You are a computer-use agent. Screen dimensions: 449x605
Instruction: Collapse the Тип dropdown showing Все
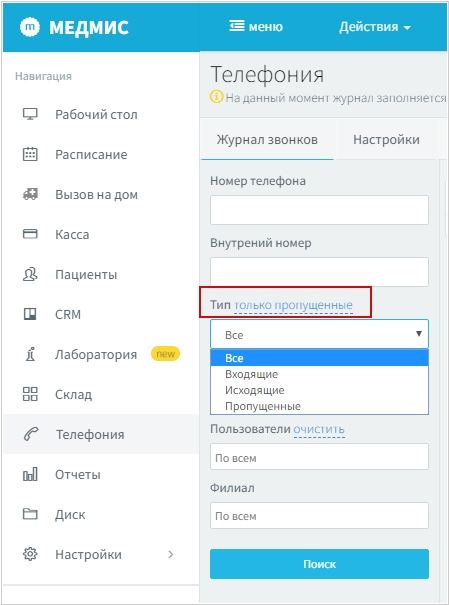pyautogui.click(x=319, y=334)
